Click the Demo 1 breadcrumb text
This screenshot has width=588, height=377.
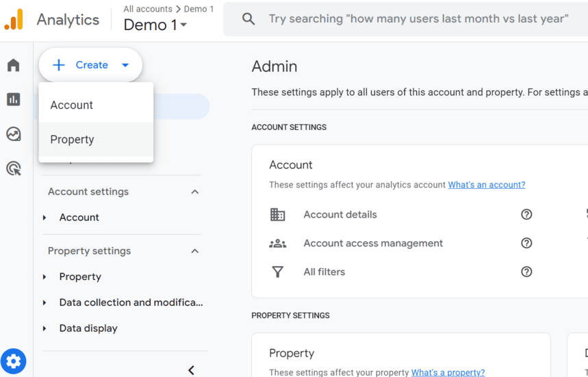[199, 9]
